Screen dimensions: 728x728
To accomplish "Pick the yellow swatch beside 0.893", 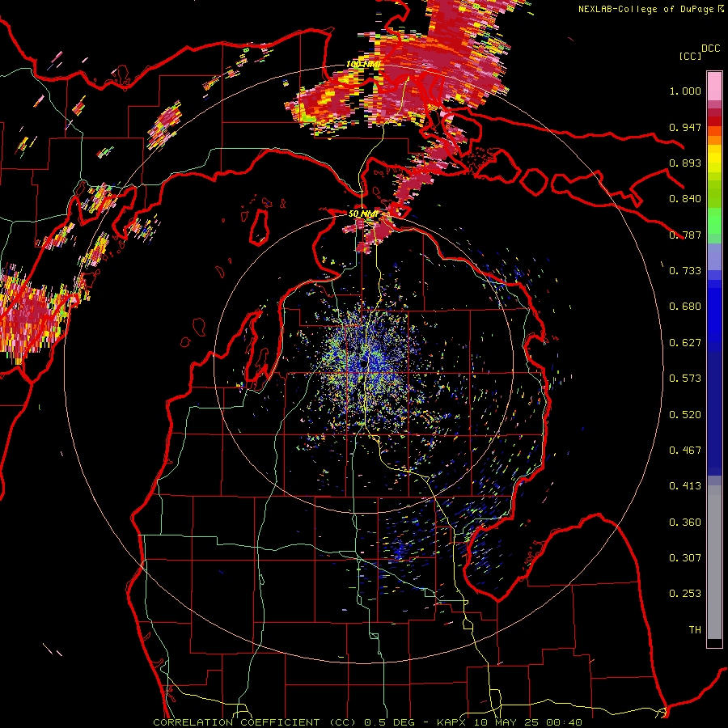I will coord(714,159).
